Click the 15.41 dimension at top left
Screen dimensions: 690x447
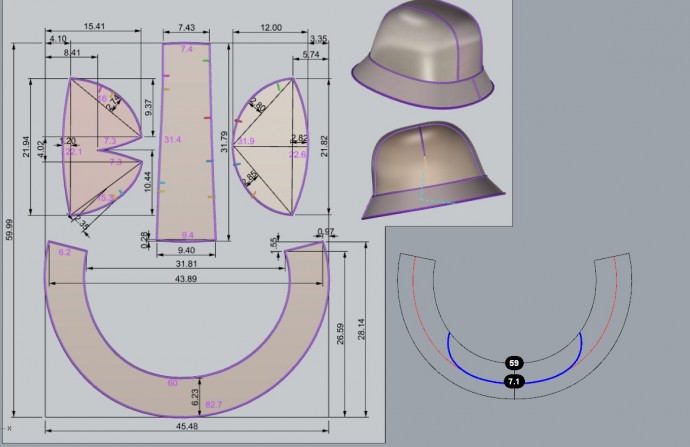[x=95, y=27]
